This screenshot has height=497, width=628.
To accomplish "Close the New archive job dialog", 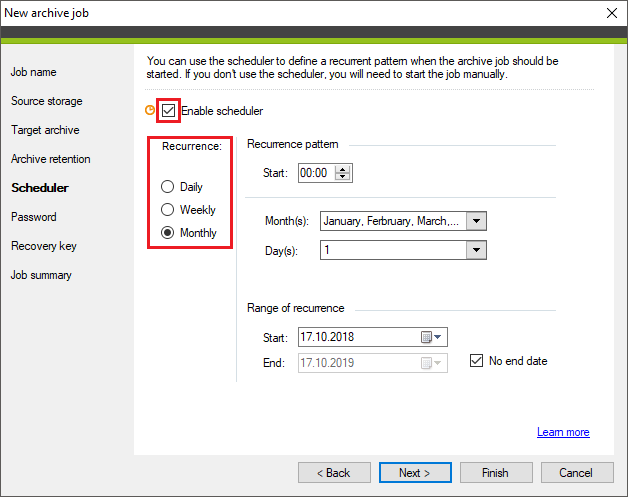I will pyautogui.click(x=612, y=13).
